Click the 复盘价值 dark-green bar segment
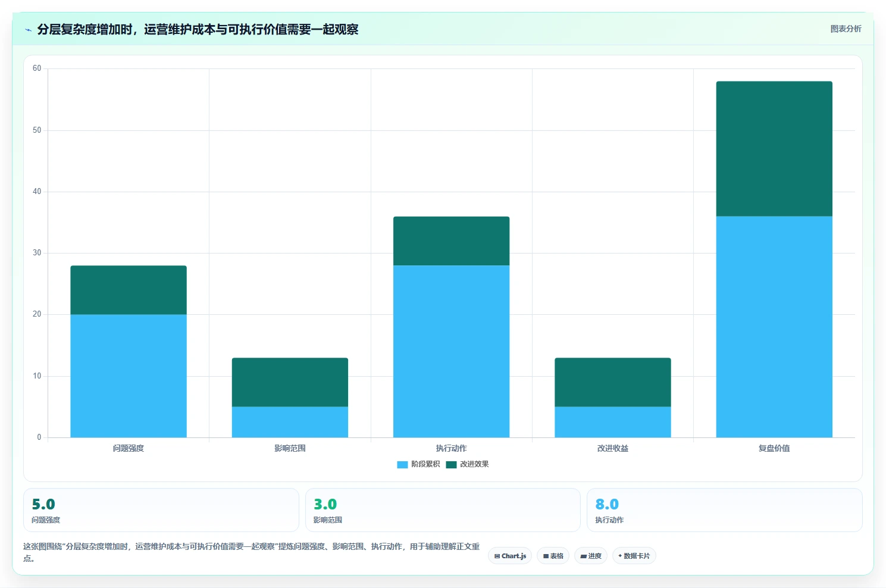Screen dimensions: 886x588 [774, 149]
